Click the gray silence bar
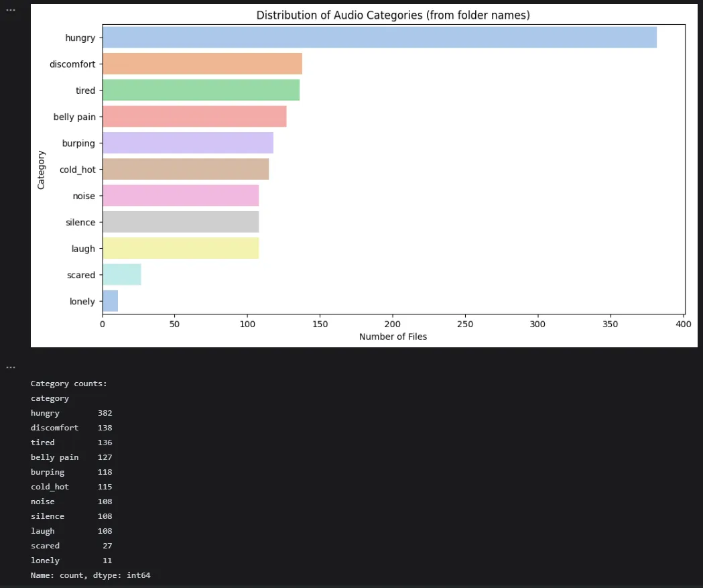 181,222
